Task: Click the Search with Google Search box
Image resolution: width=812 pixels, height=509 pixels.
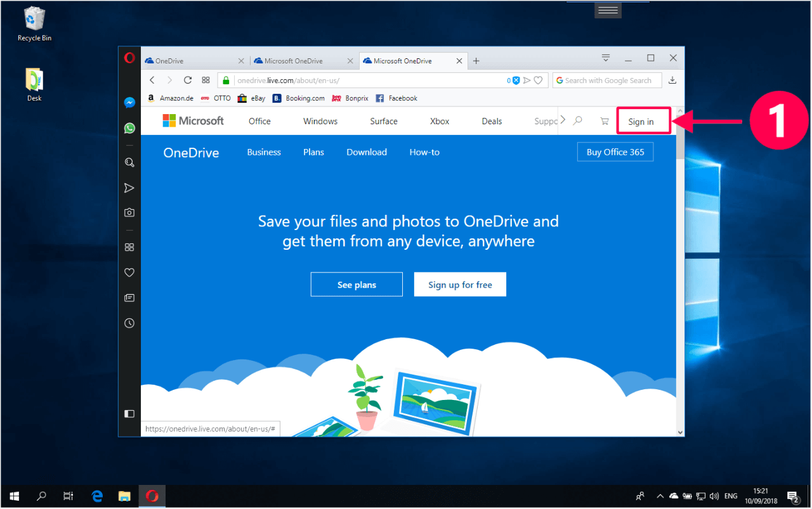Action: pos(608,81)
